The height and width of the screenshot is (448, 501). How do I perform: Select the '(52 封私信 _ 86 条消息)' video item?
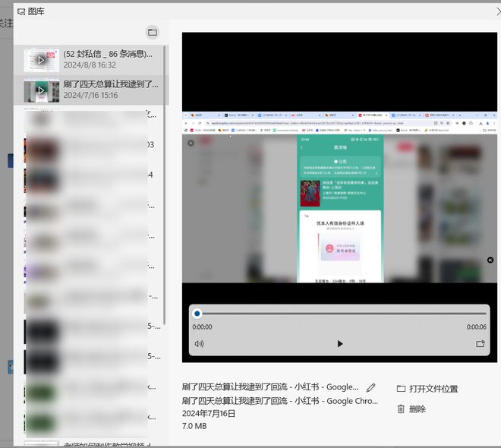tap(91, 60)
